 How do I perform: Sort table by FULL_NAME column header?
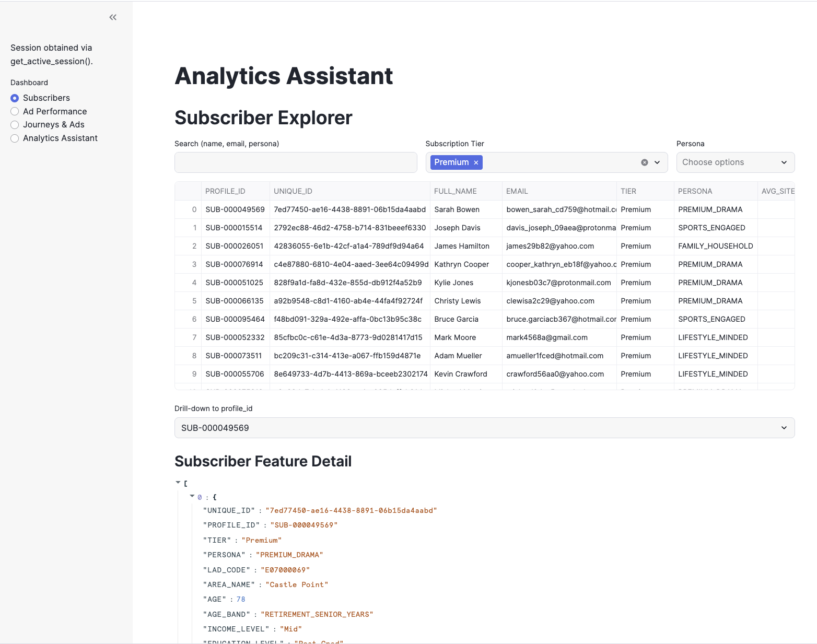pos(455,191)
